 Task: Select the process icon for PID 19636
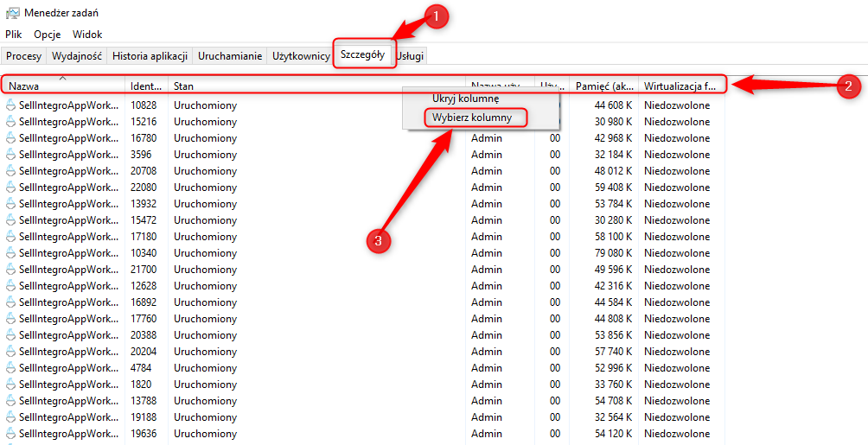click(x=11, y=434)
